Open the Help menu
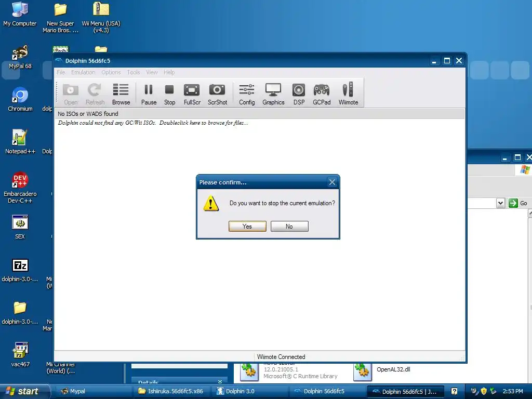Viewport: 532px width, 399px height. click(169, 72)
